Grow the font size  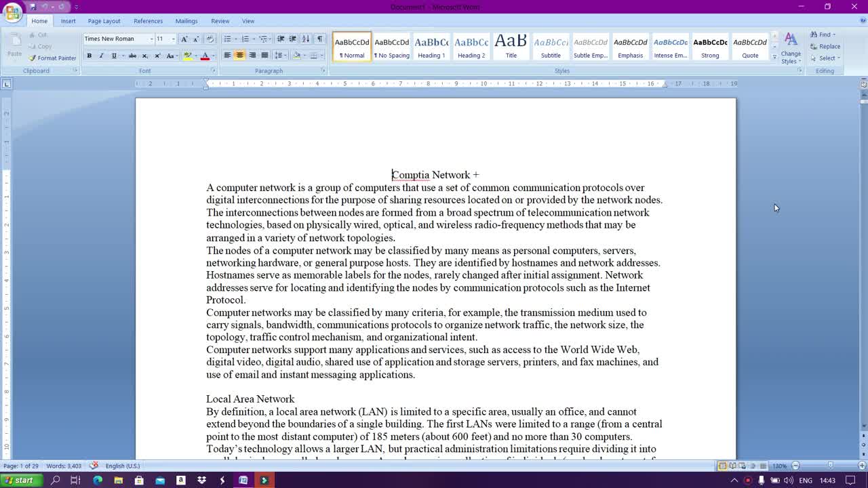click(x=184, y=39)
